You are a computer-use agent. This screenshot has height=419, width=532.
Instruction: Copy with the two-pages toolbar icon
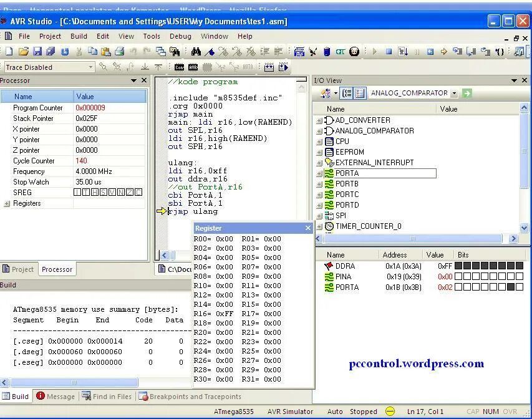tap(92, 52)
